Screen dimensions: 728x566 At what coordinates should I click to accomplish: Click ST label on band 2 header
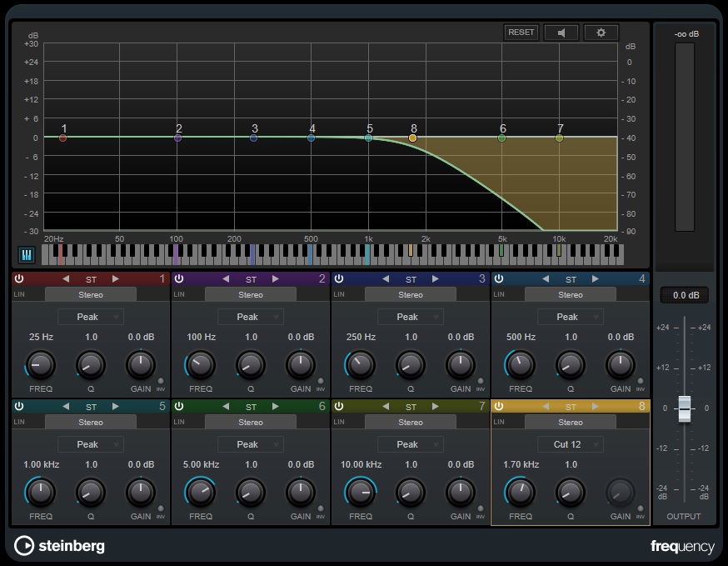(x=251, y=279)
